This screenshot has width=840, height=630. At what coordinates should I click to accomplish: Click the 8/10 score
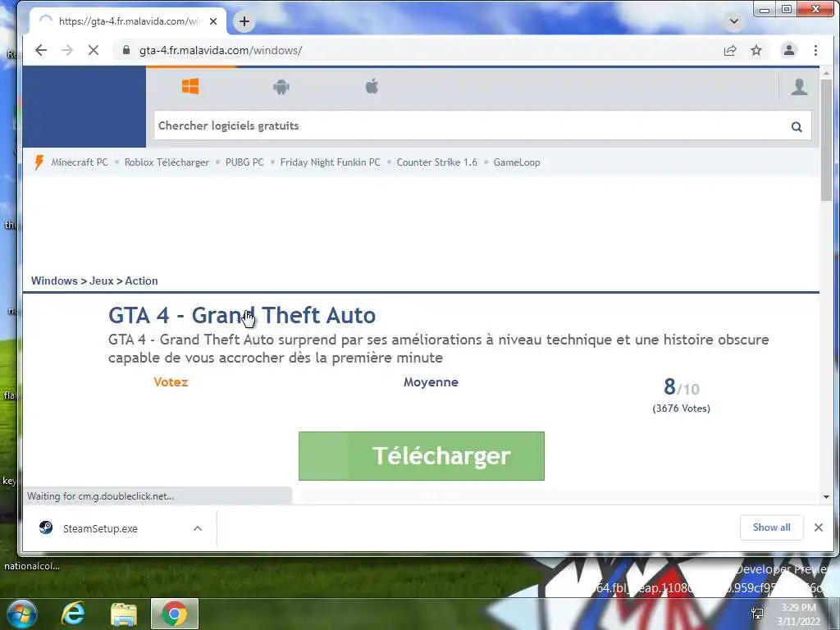(681, 387)
